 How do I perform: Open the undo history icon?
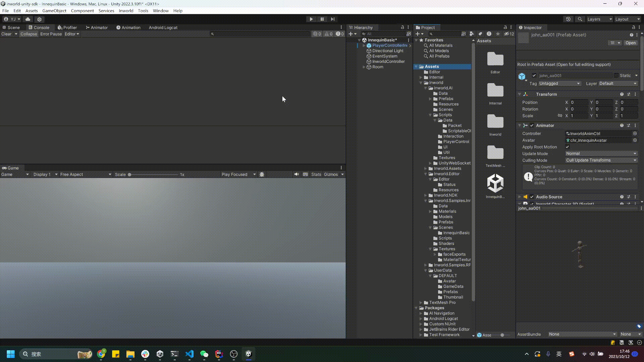568,19
